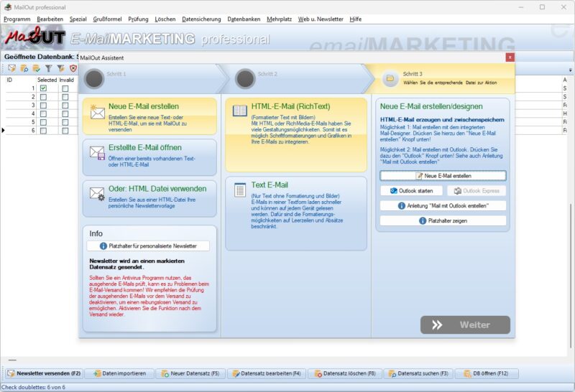Select the 'Neue E-Mail erstellen' envelope card
The height and width of the screenshot is (392, 575).
pyautogui.click(x=149, y=116)
